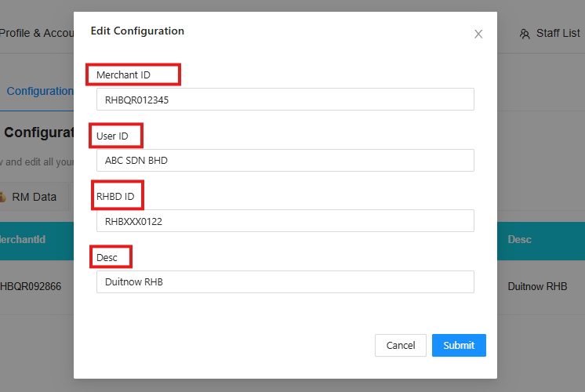Click the Edit Configuration dialog title

click(x=137, y=31)
